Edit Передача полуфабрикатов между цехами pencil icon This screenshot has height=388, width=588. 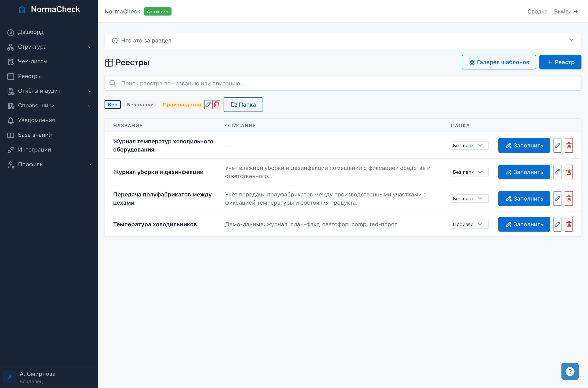click(x=557, y=198)
